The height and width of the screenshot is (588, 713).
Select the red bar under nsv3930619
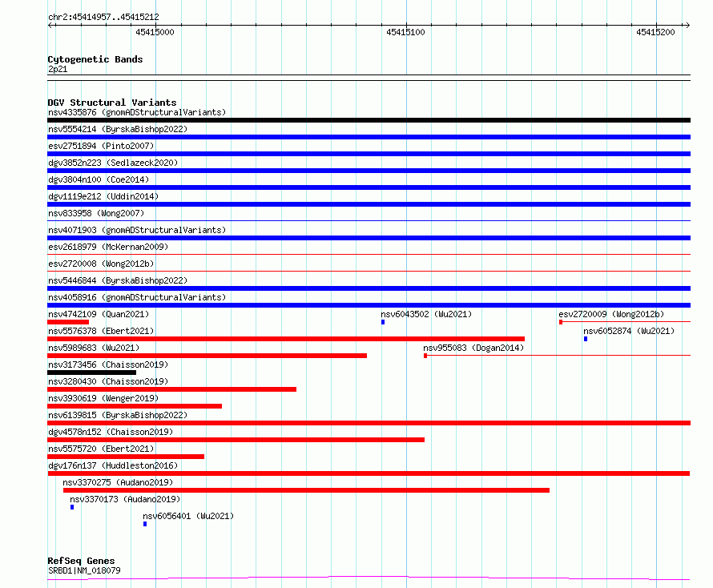click(135, 406)
